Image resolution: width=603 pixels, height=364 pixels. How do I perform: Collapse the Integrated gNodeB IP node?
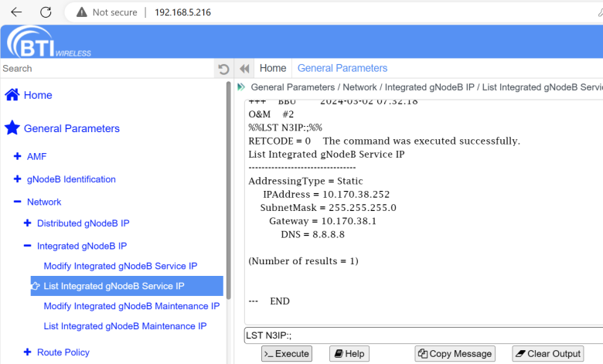[28, 247]
